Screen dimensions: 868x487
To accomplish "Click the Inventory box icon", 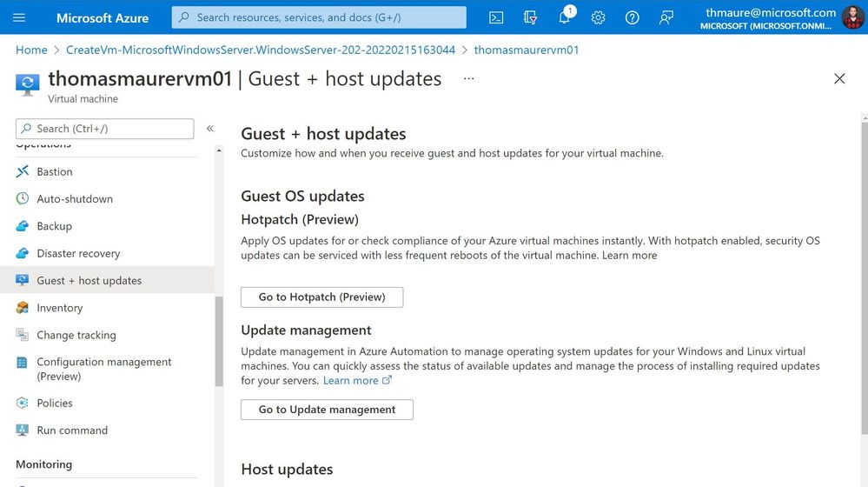I will [22, 308].
